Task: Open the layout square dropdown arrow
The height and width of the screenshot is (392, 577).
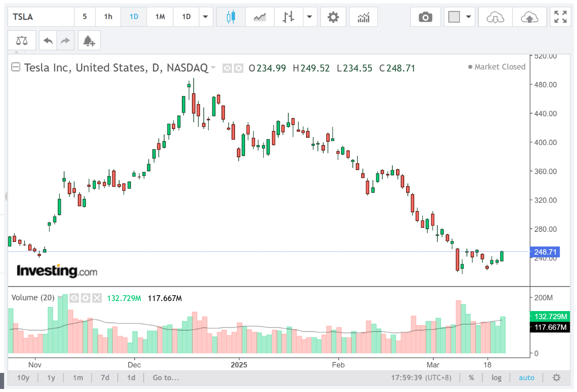Action: click(x=468, y=17)
